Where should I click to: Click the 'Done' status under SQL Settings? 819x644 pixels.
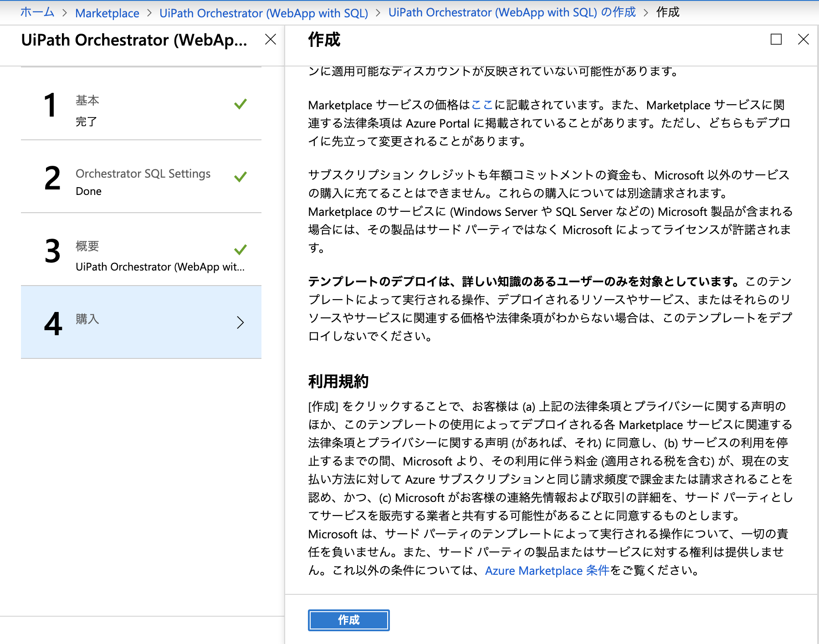(x=89, y=191)
